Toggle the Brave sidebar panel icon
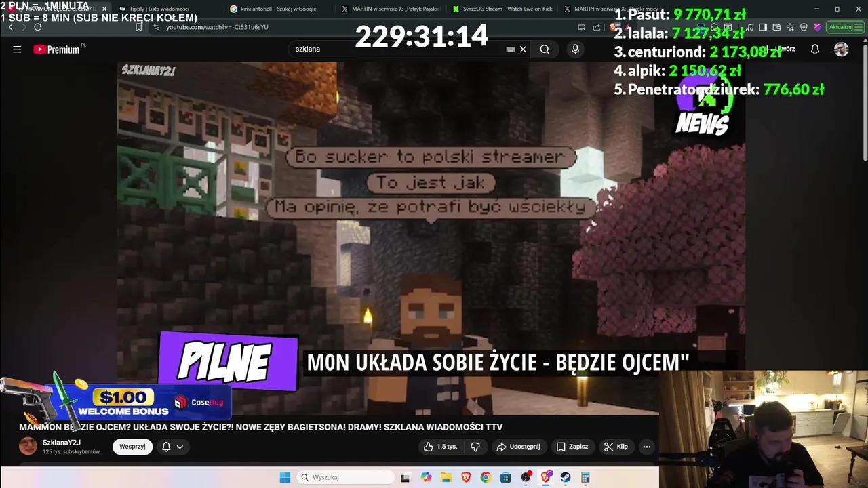 click(763, 27)
